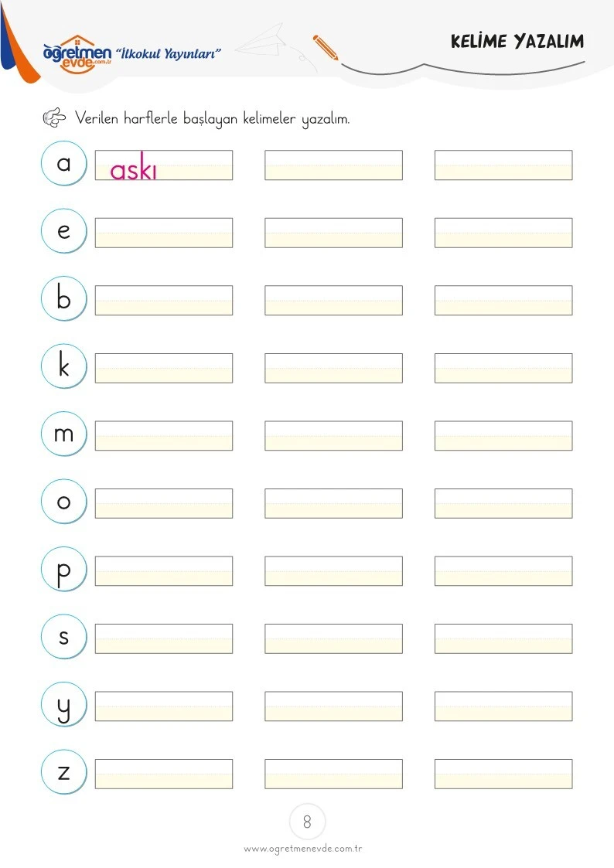This screenshot has width=614, height=868.
Task: Click the middle writing box in row 'y'
Action: [334, 706]
